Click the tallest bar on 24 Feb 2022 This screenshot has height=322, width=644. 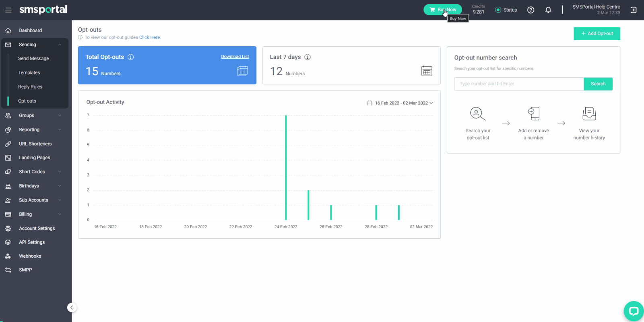pos(286,168)
